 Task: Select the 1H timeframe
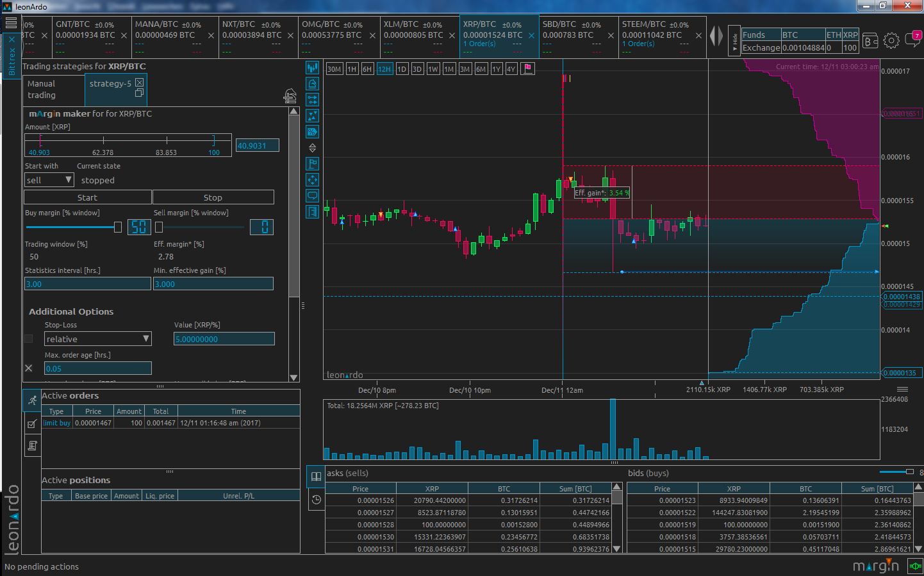(x=352, y=69)
